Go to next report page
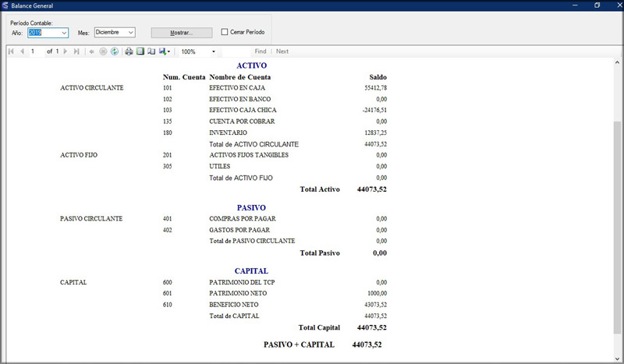Viewport: 624px width, 364px height. [x=66, y=51]
